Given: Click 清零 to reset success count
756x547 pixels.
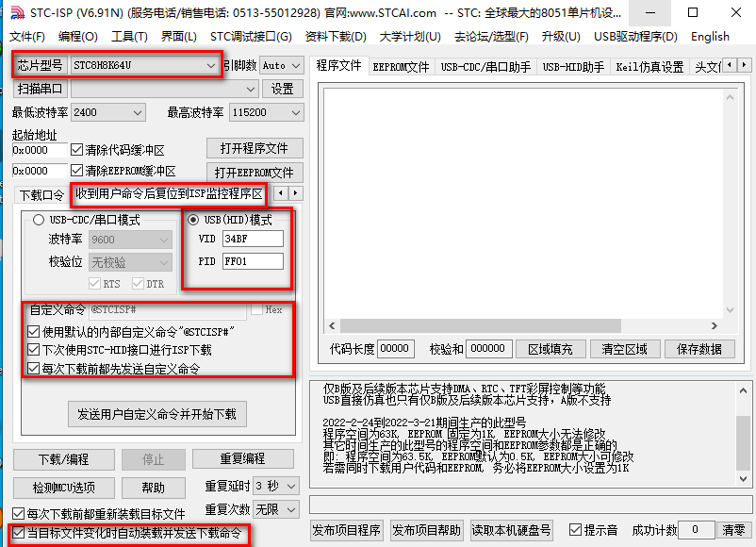Looking at the screenshot, I should pos(733,530).
